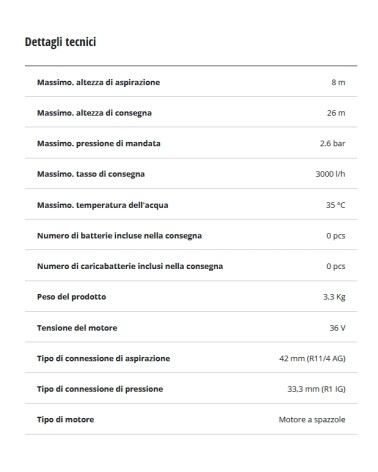Select the 'Massimo. pressione di mandata' label

(x=99, y=144)
